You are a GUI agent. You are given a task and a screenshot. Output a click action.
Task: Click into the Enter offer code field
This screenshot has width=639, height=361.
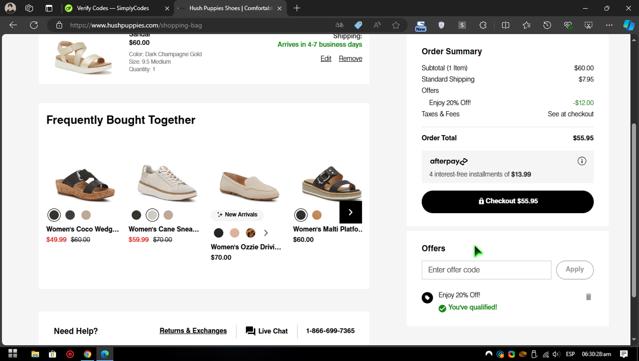coord(487,270)
